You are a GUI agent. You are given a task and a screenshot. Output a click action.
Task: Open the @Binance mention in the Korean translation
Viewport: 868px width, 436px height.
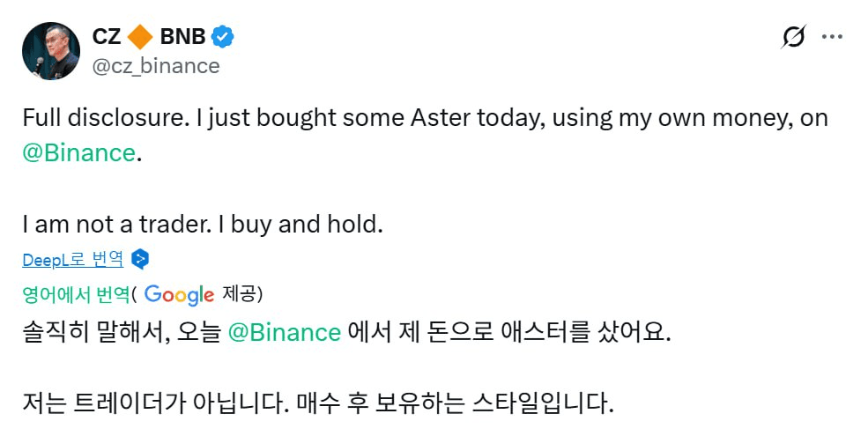285,332
